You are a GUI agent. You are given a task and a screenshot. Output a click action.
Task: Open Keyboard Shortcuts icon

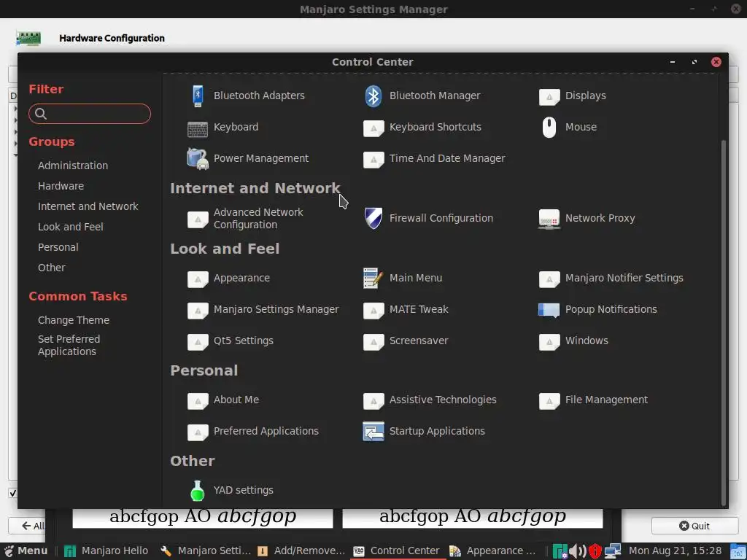click(x=373, y=128)
